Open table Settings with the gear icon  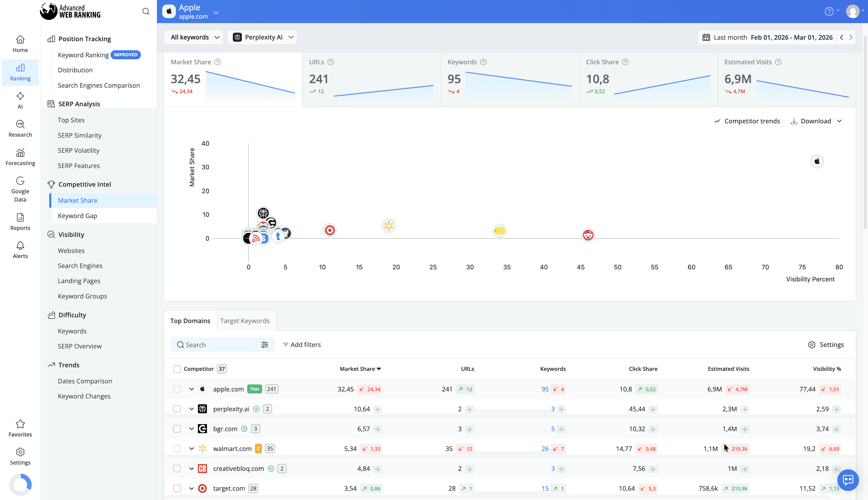[826, 344]
